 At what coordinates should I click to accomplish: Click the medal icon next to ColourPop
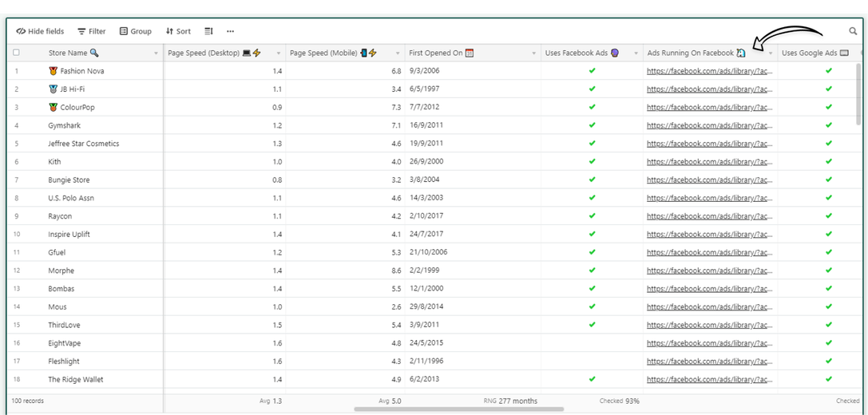(54, 108)
